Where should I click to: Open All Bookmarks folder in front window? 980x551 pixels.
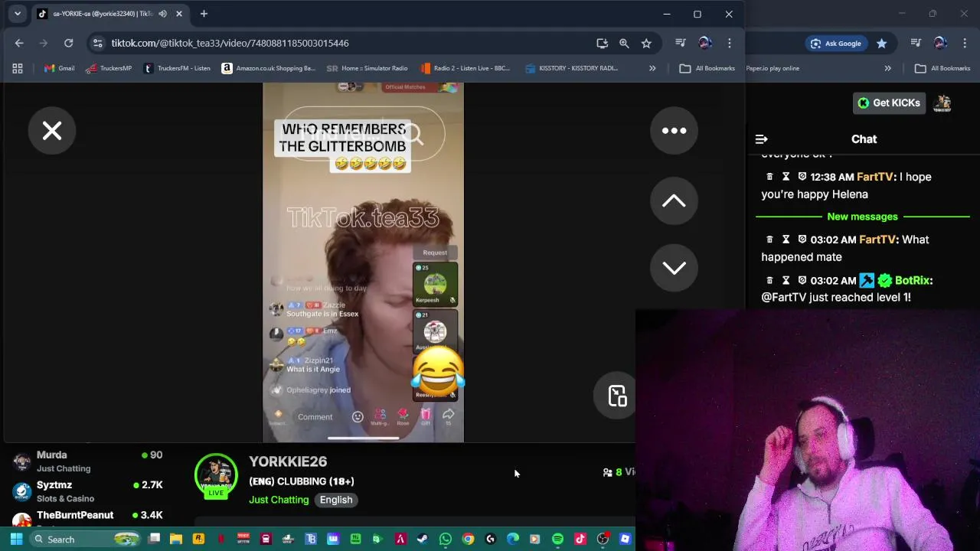[x=707, y=68]
